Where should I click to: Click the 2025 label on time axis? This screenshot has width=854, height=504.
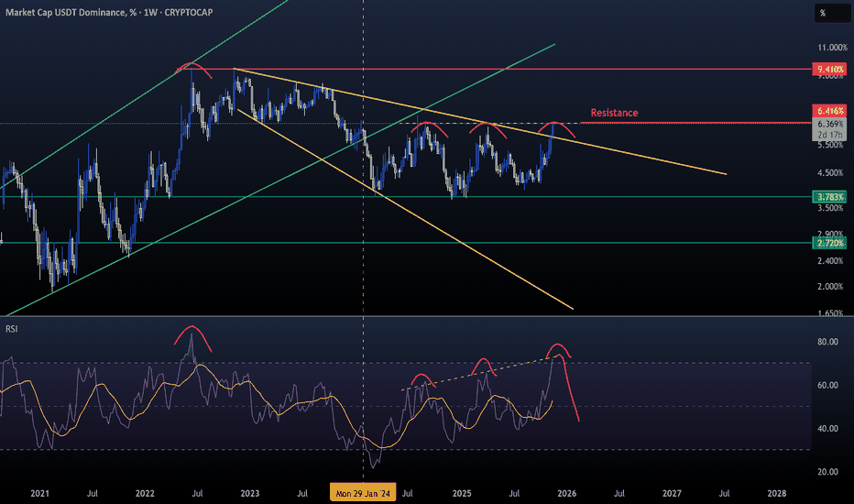tap(462, 494)
